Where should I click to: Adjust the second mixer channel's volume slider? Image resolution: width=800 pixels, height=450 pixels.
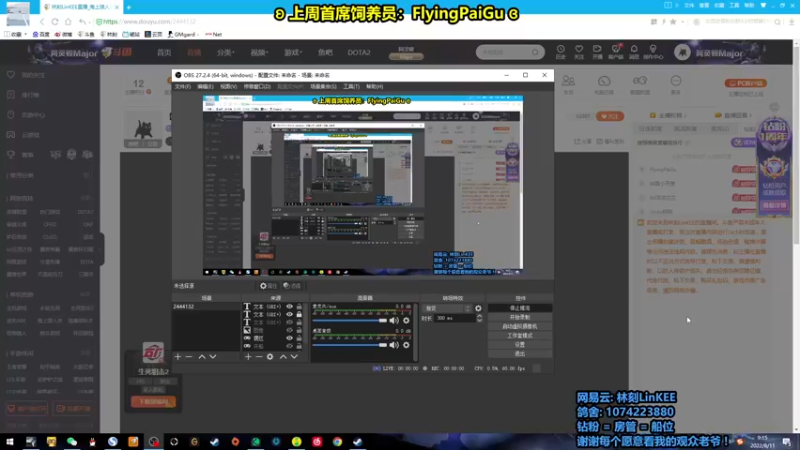tap(350, 345)
